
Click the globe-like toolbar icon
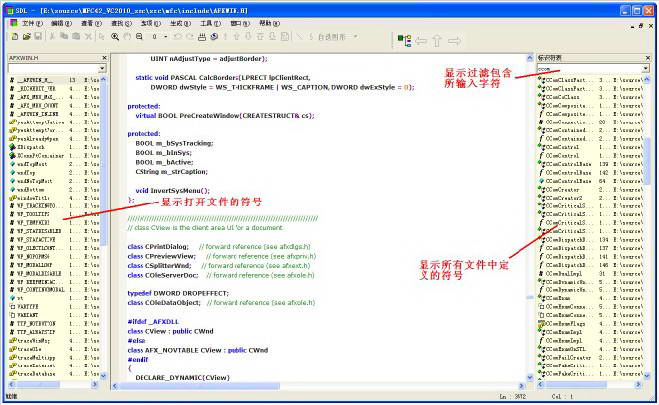(x=214, y=37)
